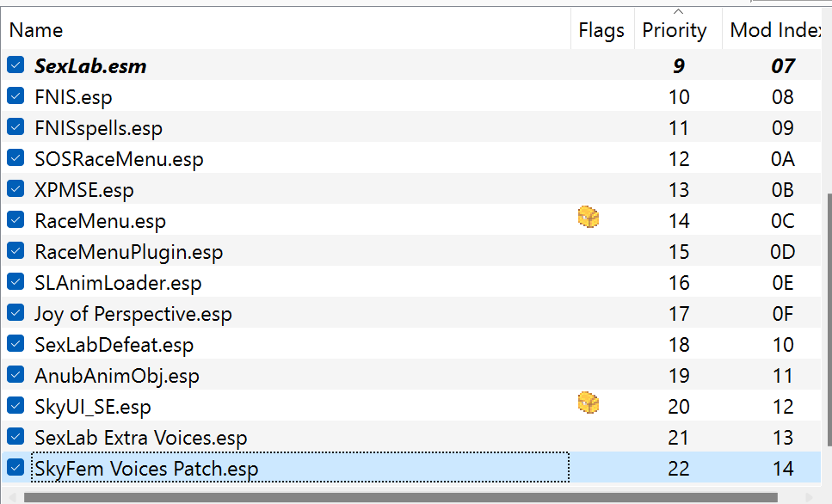Select the XPMSE.esp plugin name
This screenshot has width=832, height=504.
click(x=83, y=190)
